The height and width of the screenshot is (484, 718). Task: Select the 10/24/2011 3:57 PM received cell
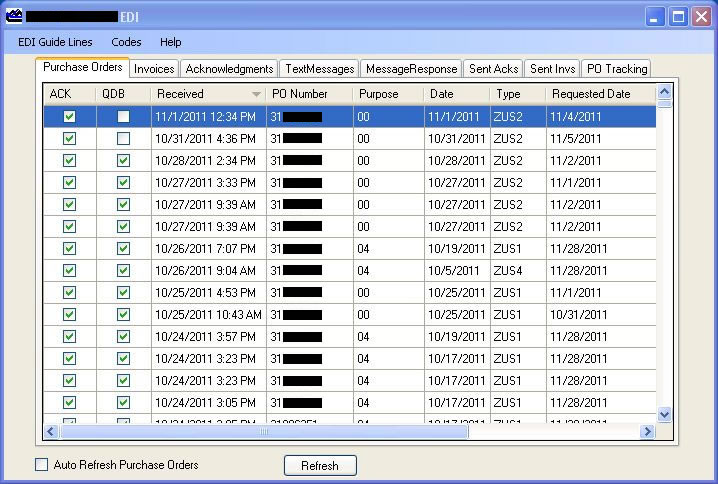209,336
